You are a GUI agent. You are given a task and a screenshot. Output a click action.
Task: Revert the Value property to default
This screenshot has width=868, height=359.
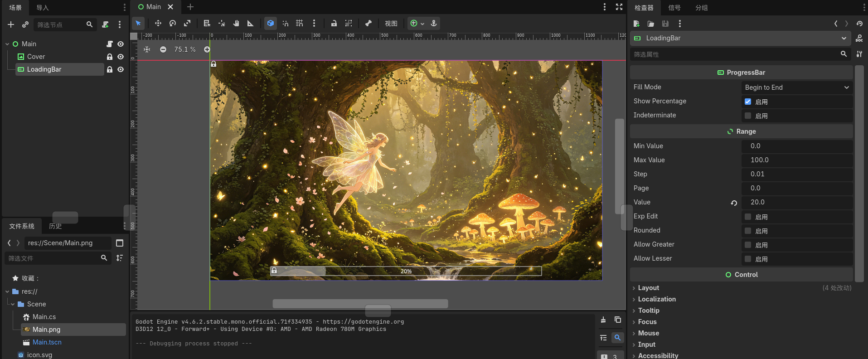click(x=734, y=203)
